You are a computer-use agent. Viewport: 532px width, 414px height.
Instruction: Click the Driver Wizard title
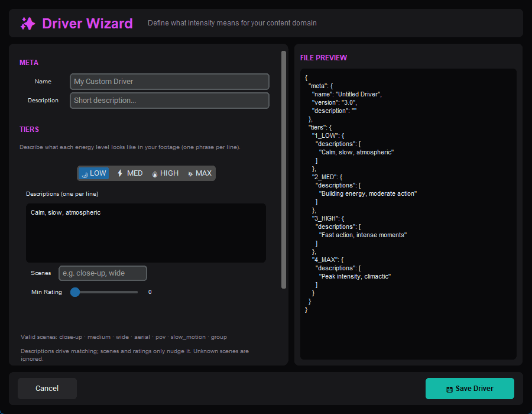coord(87,24)
